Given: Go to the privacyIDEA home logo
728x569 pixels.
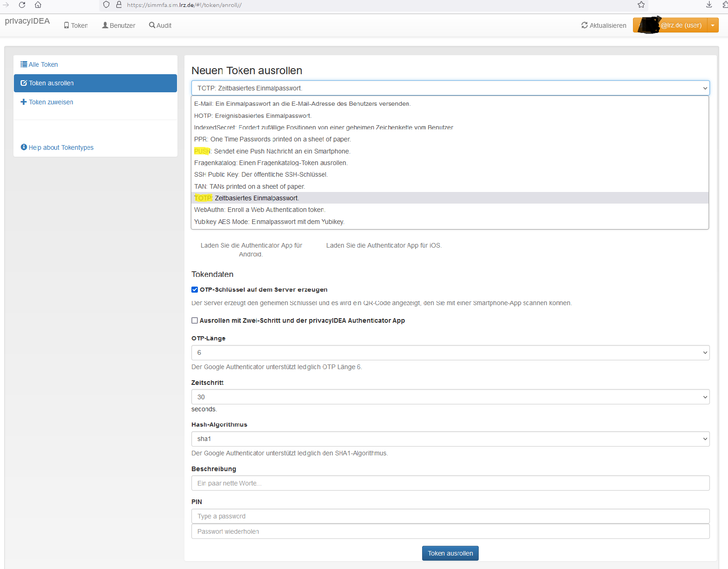Looking at the screenshot, I should click(27, 21).
